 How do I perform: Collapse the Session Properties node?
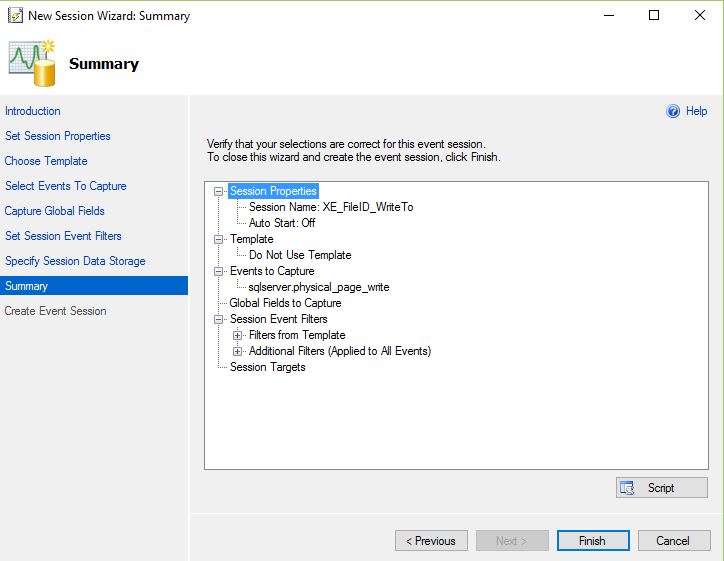point(219,191)
